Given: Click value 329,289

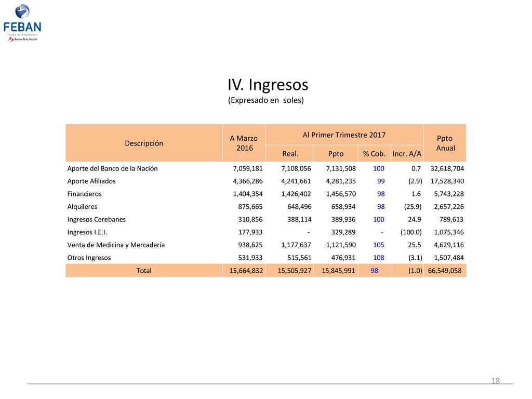Looking at the screenshot, I should click(x=343, y=232).
